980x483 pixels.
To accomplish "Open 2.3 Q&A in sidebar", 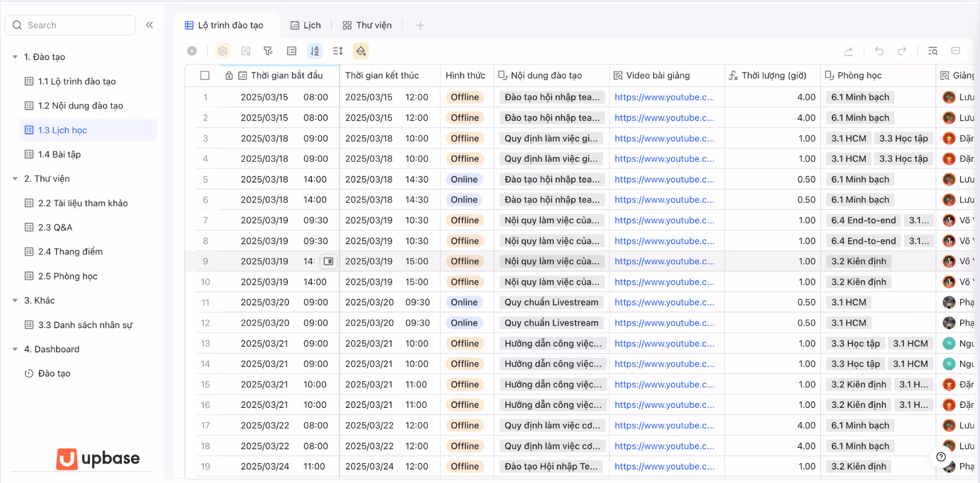I will click(x=88, y=227).
